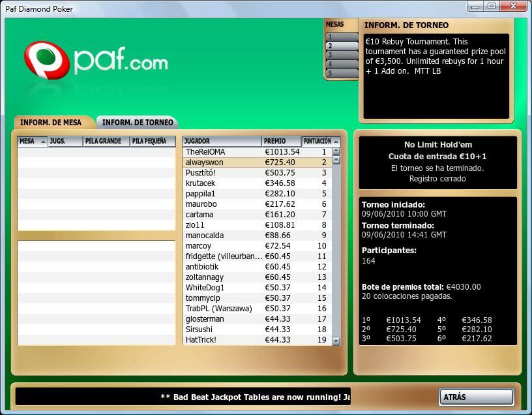Go back with the ATRÁS button
Image resolution: width=532 pixels, height=415 pixels.
coord(477,397)
